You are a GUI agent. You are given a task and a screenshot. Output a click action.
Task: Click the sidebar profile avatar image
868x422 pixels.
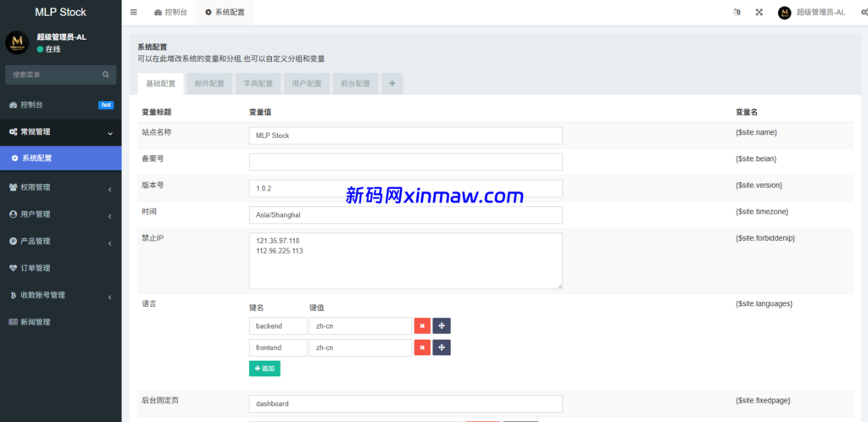click(x=17, y=42)
